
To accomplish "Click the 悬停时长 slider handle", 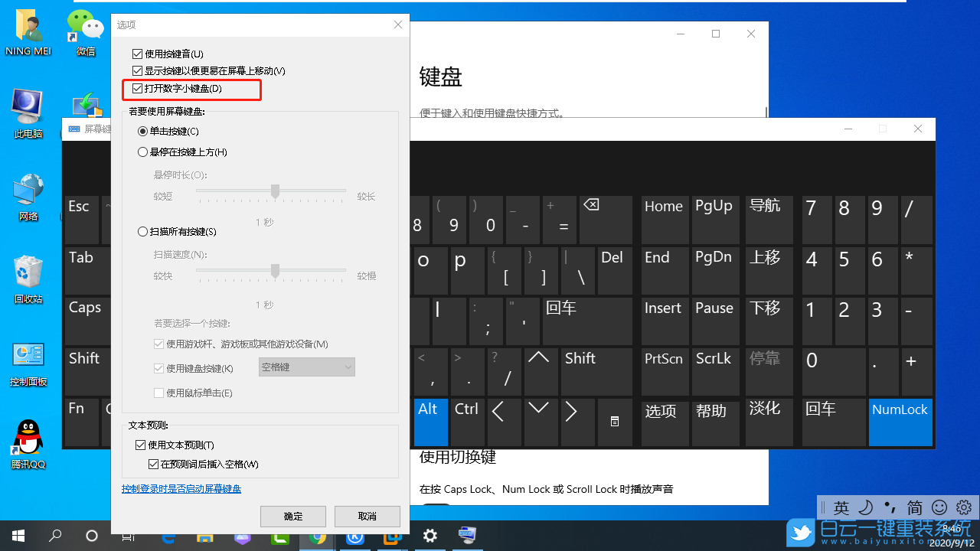I will coord(274,191).
